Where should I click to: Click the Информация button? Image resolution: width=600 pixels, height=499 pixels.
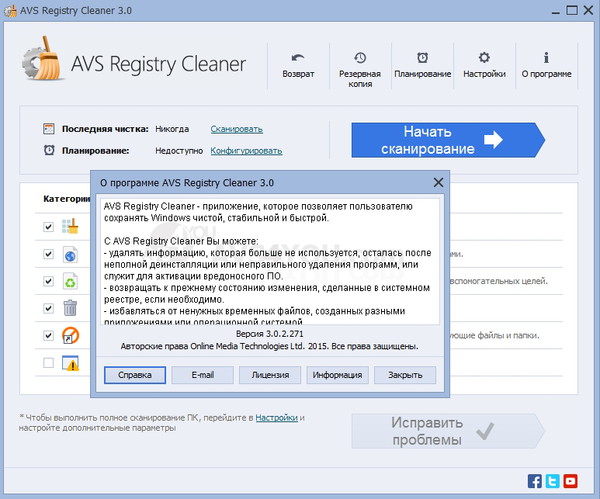click(x=337, y=375)
